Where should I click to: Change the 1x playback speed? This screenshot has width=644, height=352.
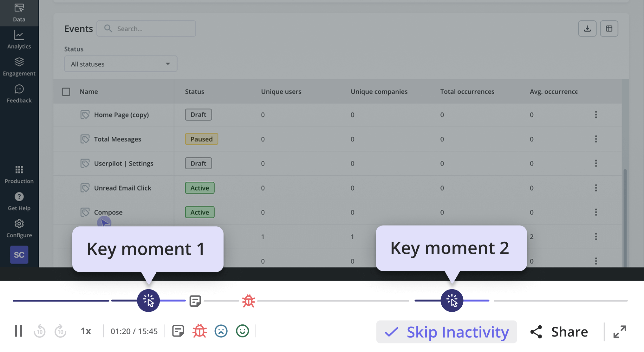86,331
